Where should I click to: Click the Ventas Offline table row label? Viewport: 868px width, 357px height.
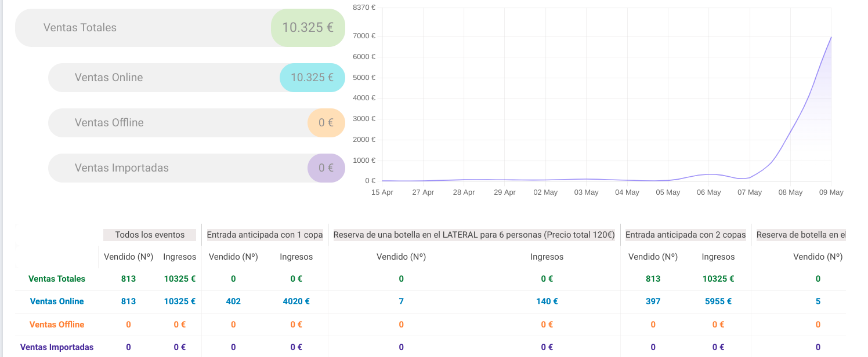coord(57,325)
